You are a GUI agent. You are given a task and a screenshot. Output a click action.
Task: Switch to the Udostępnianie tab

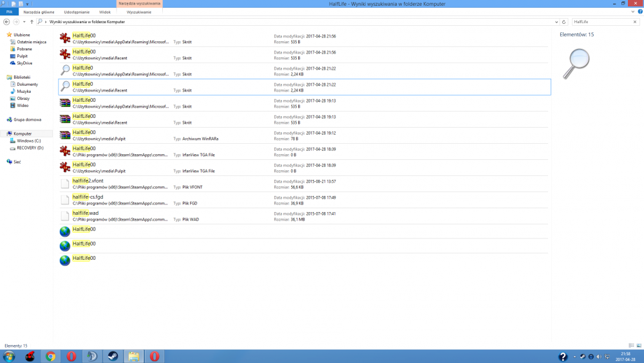click(x=77, y=12)
